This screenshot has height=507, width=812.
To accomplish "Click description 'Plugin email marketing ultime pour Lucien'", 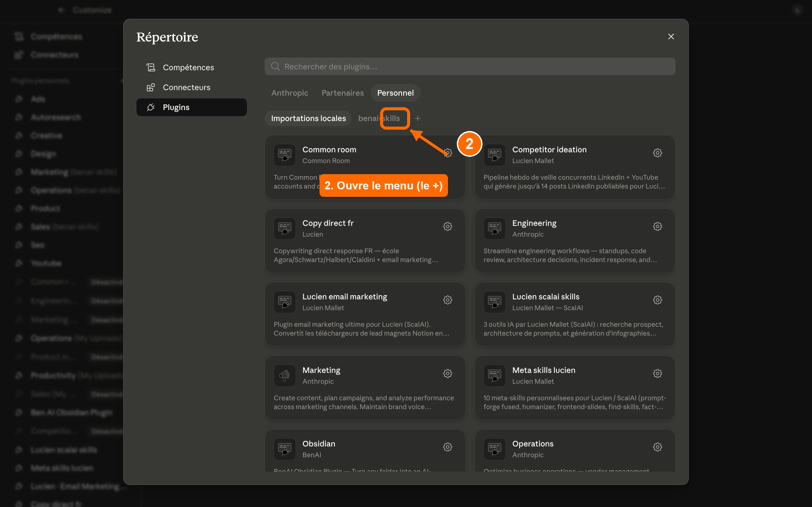I will point(361,329).
